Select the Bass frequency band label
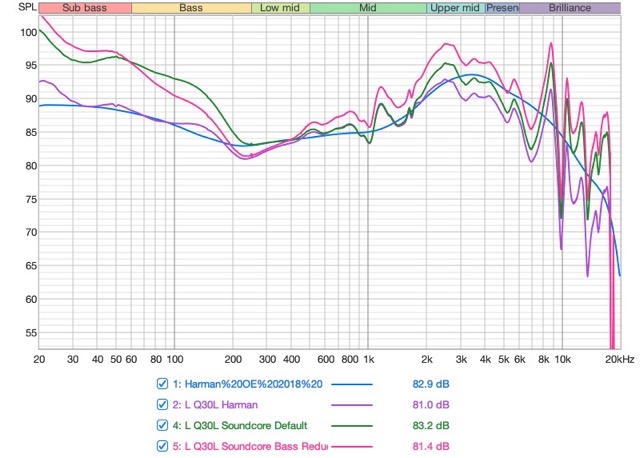The width and height of the screenshot is (640, 458). [x=191, y=8]
